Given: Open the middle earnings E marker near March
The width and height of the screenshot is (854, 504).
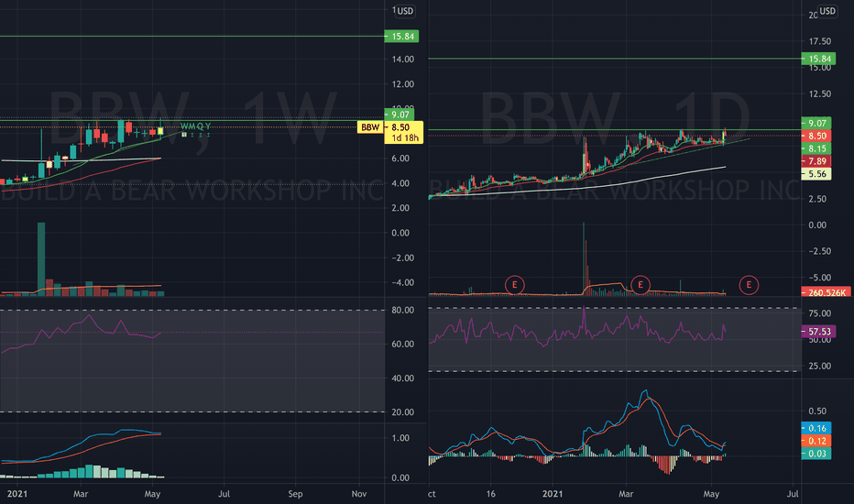Looking at the screenshot, I should tap(640, 285).
